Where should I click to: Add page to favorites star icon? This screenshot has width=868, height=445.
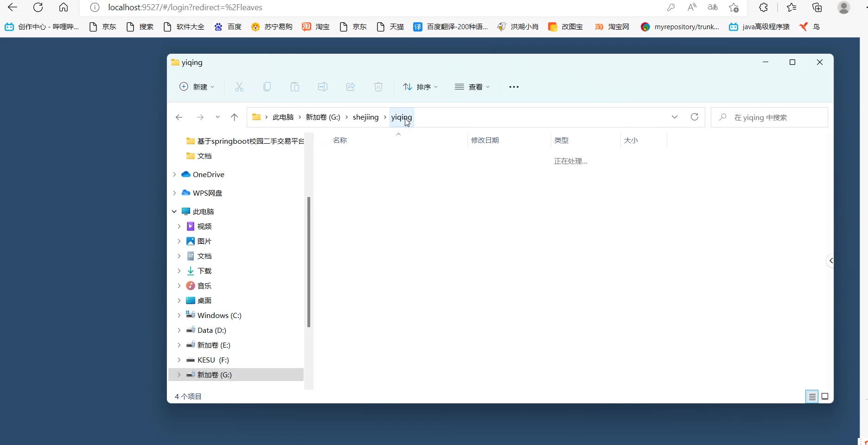click(x=734, y=7)
